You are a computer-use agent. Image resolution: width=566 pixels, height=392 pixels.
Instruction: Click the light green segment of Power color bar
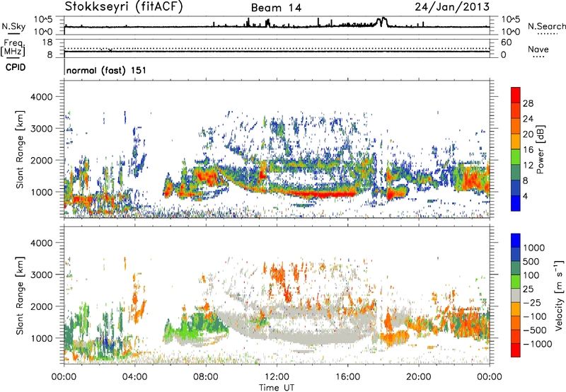click(516, 157)
